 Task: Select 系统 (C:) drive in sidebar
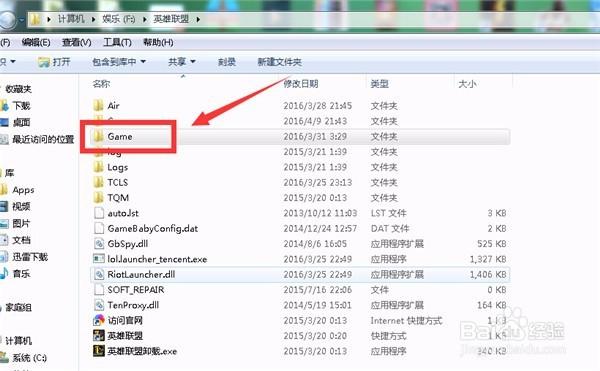point(29,358)
